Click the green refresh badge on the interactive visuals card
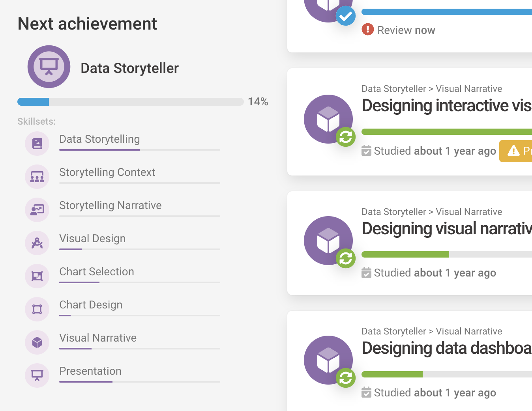This screenshot has height=411, width=532. (346, 136)
